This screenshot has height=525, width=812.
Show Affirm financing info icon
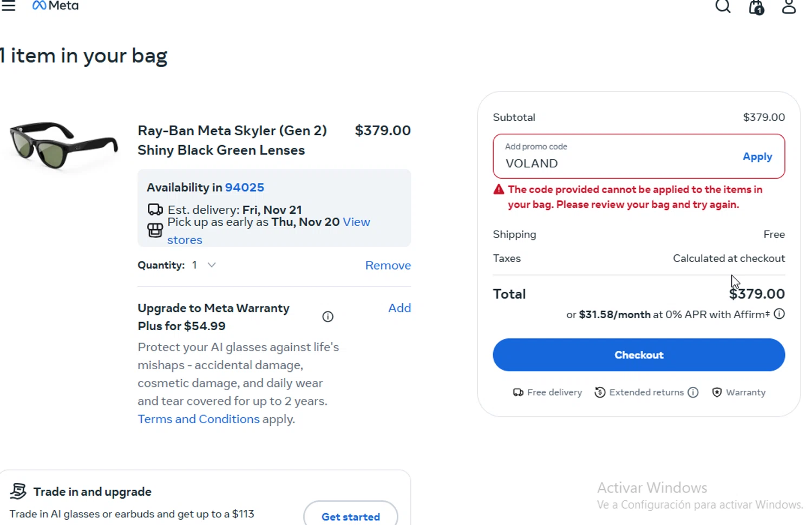[x=779, y=314]
